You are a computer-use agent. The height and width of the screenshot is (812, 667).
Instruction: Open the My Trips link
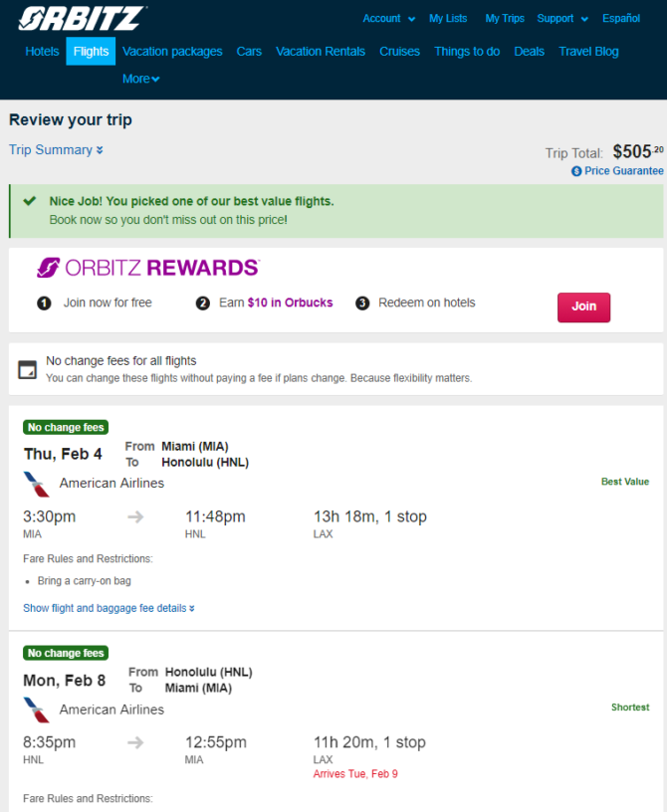[x=505, y=19]
